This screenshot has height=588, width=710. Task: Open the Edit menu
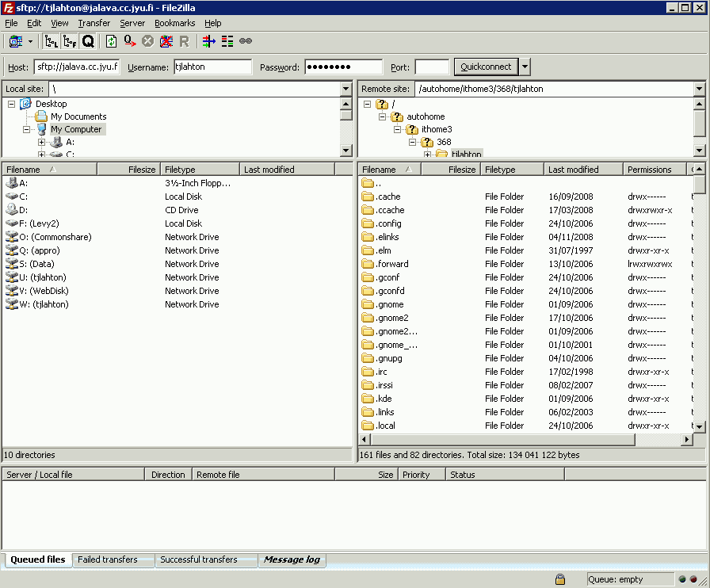[34, 23]
